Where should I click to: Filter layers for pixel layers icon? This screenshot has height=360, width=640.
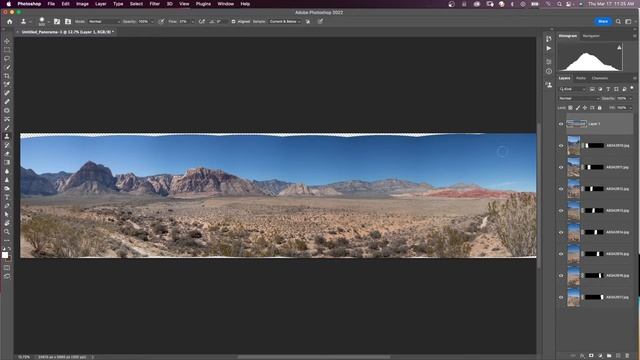[x=592, y=89]
